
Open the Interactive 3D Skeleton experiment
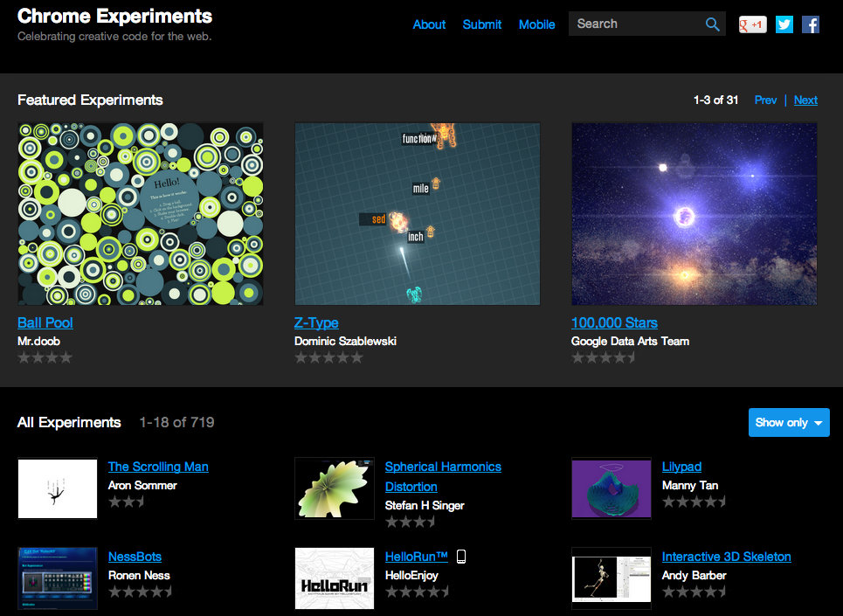[726, 556]
